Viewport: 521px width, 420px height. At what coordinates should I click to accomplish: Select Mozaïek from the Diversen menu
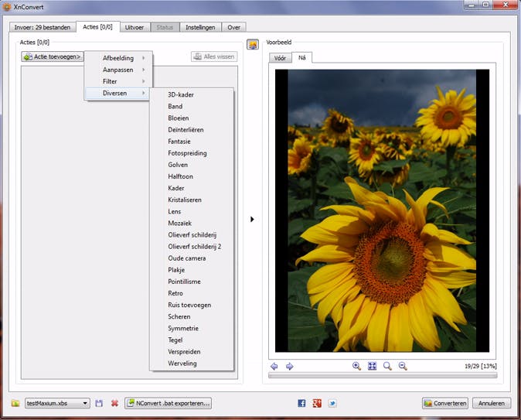pos(179,223)
